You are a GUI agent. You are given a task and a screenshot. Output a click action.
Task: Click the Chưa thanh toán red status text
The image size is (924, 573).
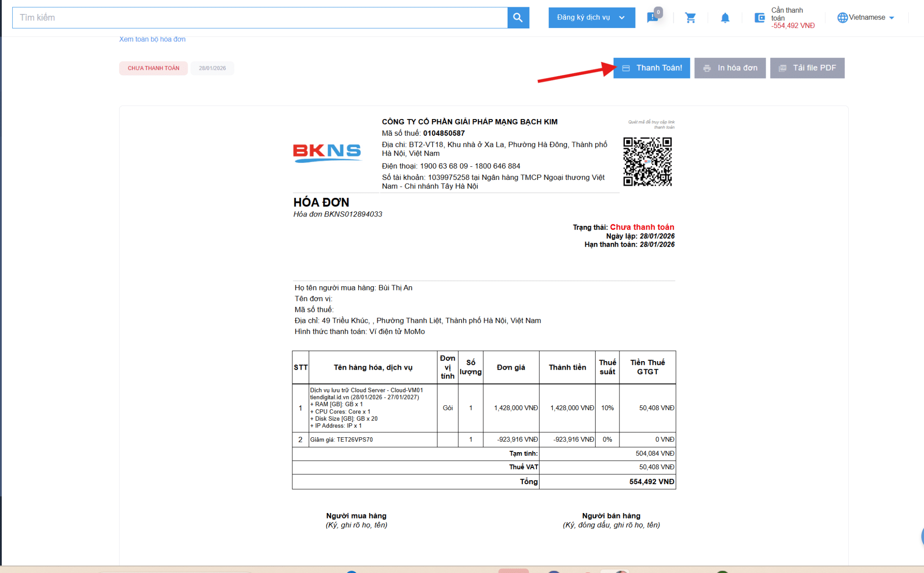click(642, 227)
